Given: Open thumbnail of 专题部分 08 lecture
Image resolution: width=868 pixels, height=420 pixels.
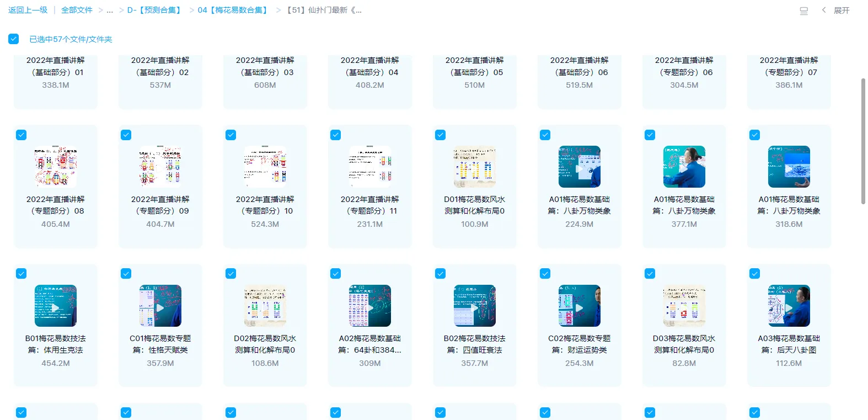Looking at the screenshot, I should point(56,167).
